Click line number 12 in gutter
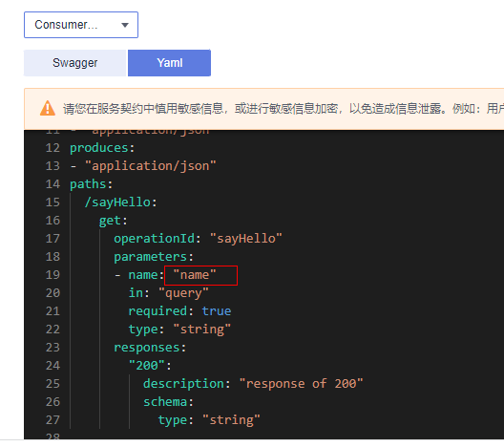 [x=52, y=148]
